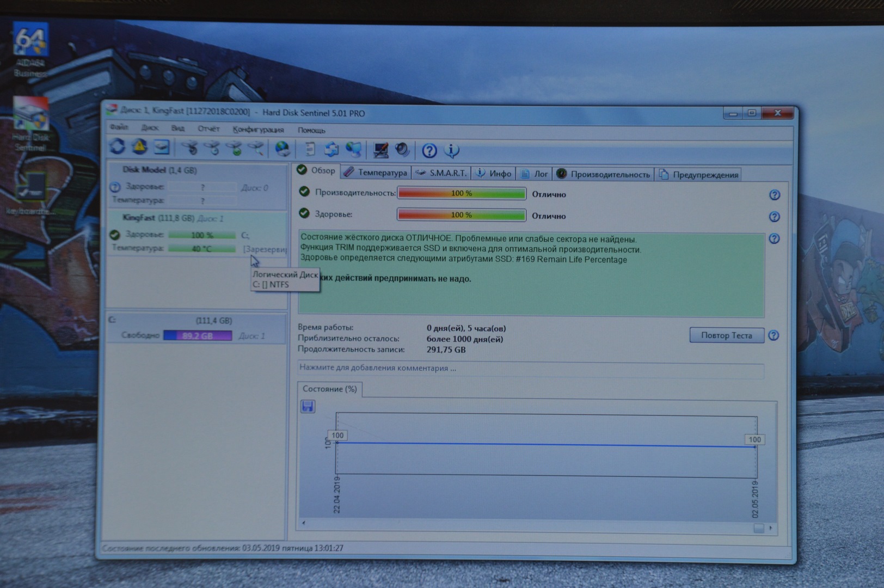Click the hard disk drive toolbar icon
Image resolution: width=884 pixels, height=588 pixels.
click(162, 147)
